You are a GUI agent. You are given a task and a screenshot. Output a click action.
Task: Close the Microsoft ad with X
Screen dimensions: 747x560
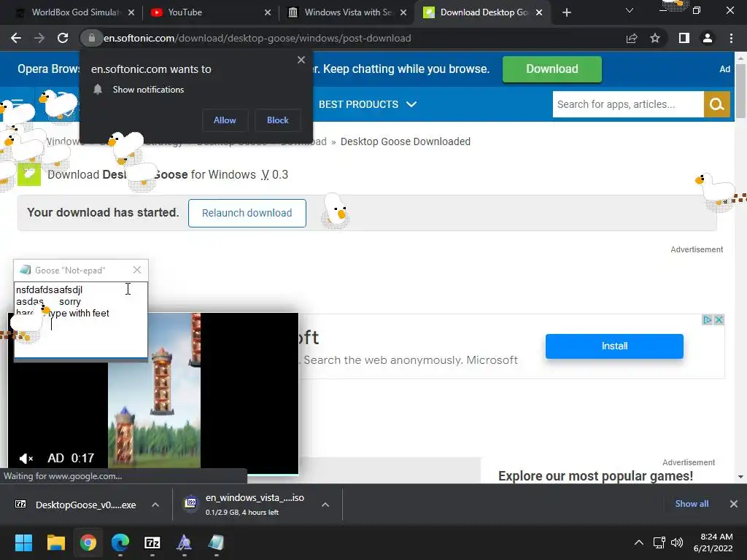click(719, 319)
